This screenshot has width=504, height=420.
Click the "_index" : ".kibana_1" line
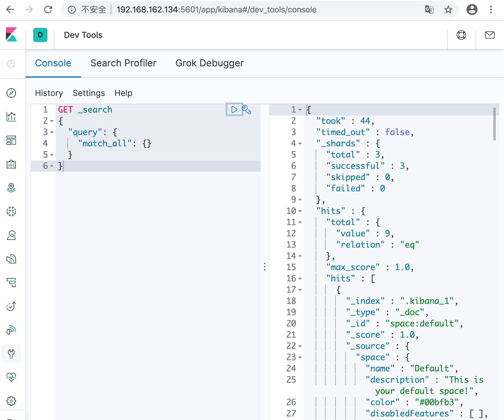(x=402, y=301)
